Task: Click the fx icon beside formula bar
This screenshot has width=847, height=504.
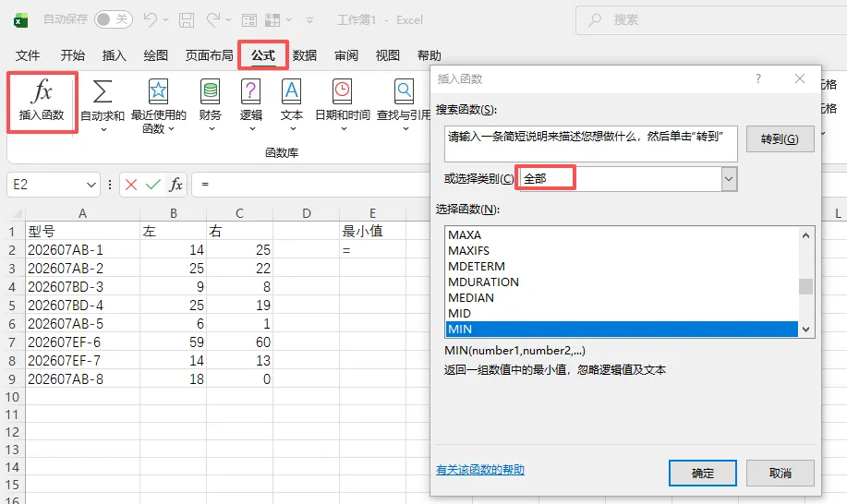Action: 175,185
